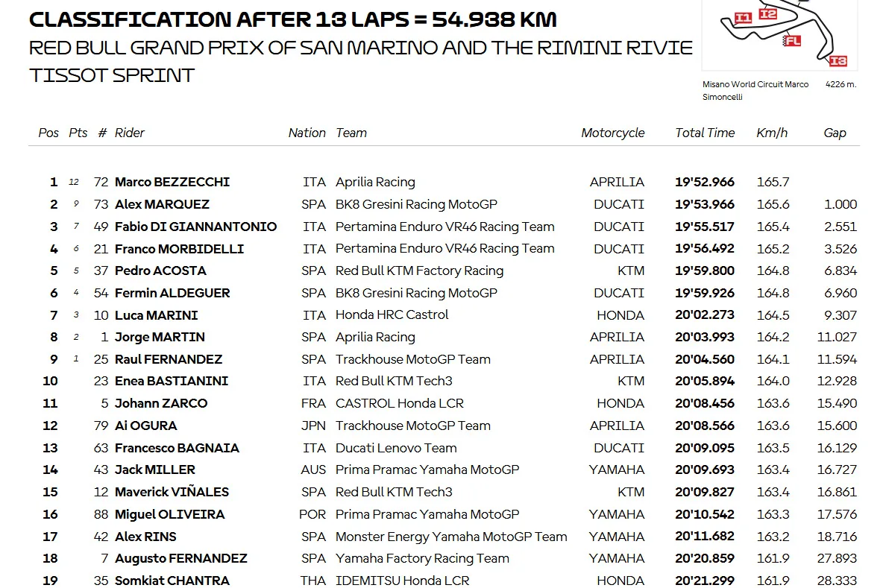Select Francesco BAGNAIA's row
This screenshot has width=886, height=588.
(444, 448)
